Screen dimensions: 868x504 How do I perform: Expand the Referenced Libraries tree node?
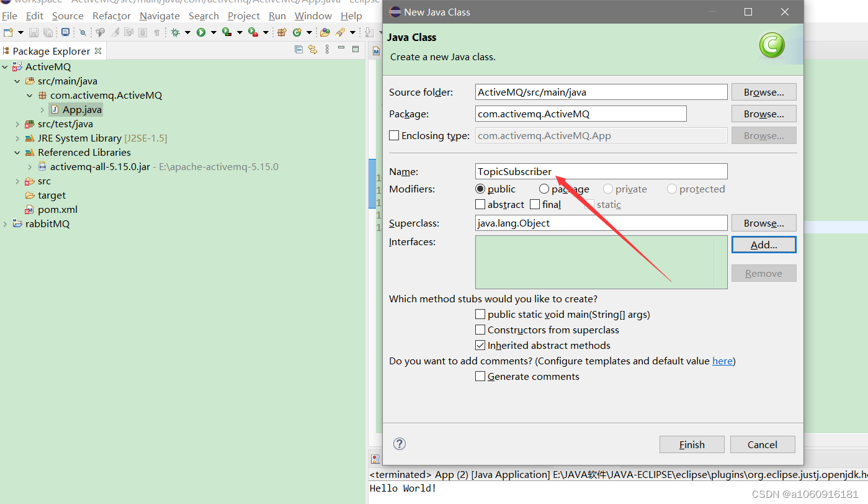click(x=17, y=152)
